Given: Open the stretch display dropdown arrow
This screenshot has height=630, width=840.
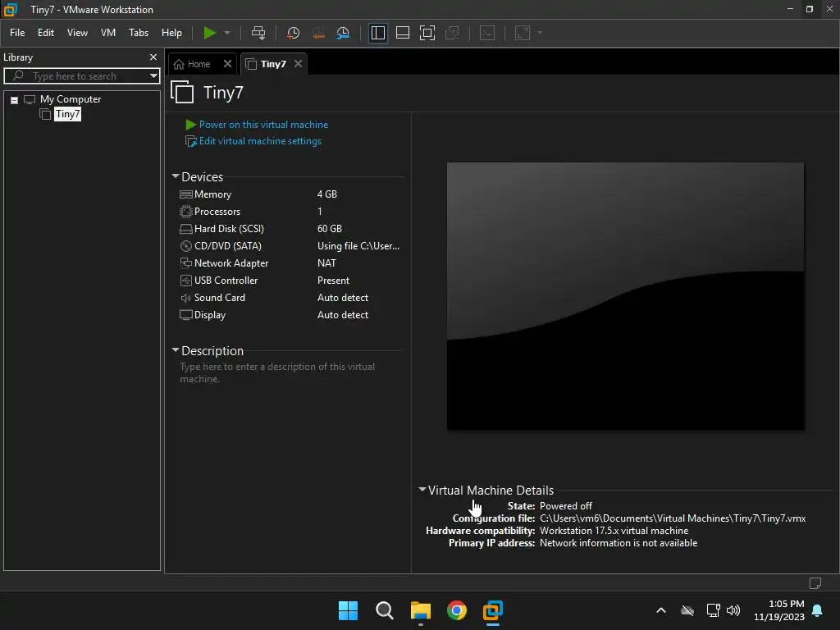Looking at the screenshot, I should (540, 33).
